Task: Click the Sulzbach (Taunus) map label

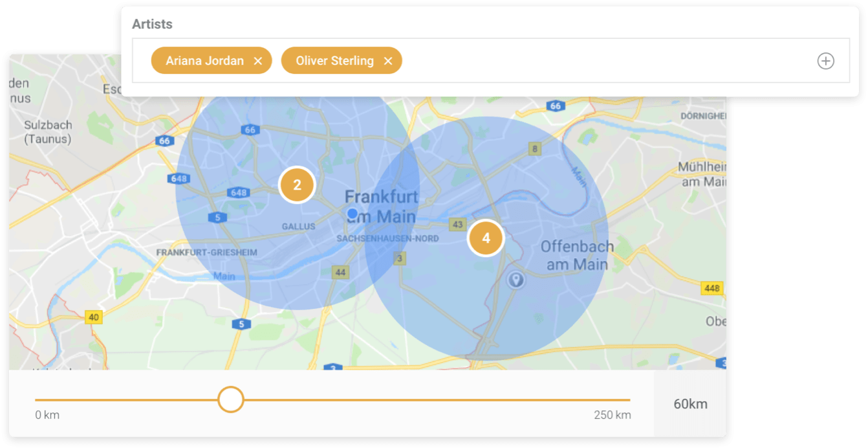Action: tap(48, 131)
